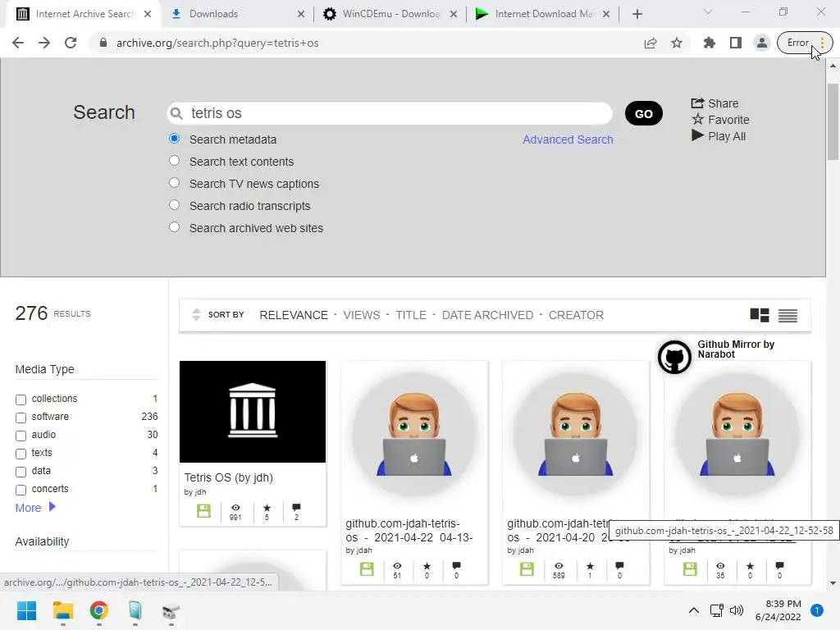Show hidden system tray icons
840x630 pixels.
coord(694,610)
